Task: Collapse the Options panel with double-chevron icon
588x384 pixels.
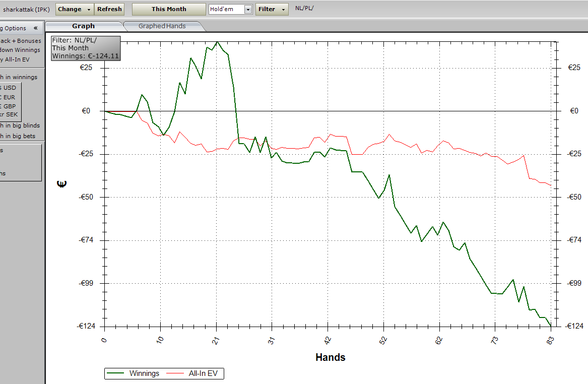Action: point(36,28)
